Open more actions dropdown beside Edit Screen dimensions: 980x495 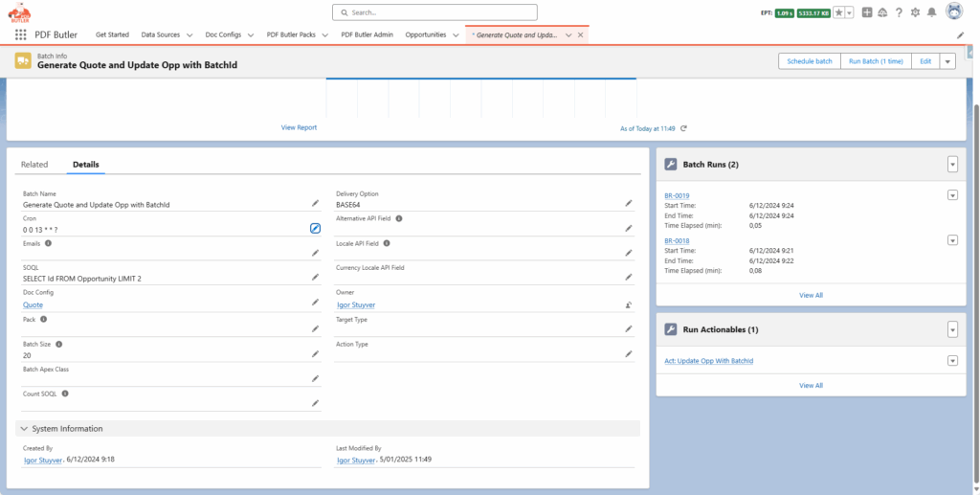click(948, 61)
